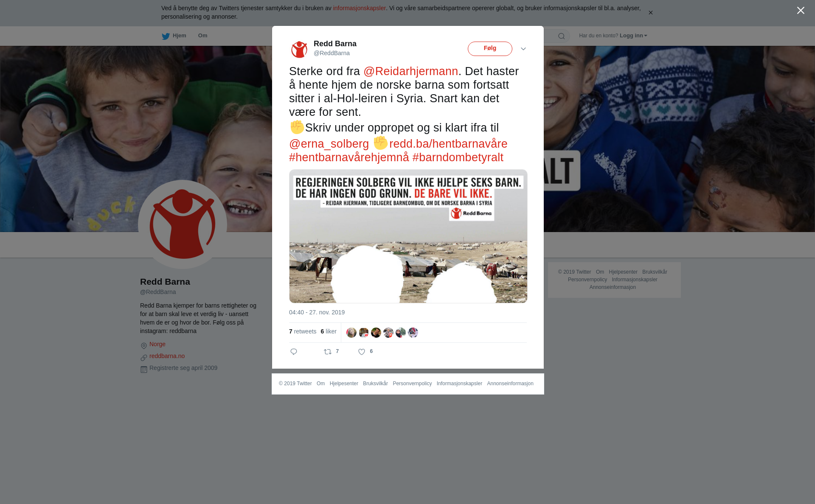This screenshot has height=504, width=815.
Task: Open the @Reidarhjermann mention link
Action: [x=410, y=71]
